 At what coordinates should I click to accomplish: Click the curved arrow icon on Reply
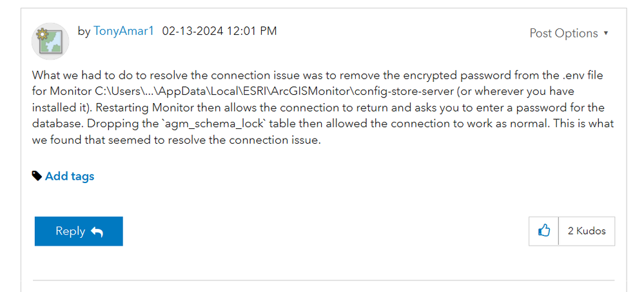(97, 231)
